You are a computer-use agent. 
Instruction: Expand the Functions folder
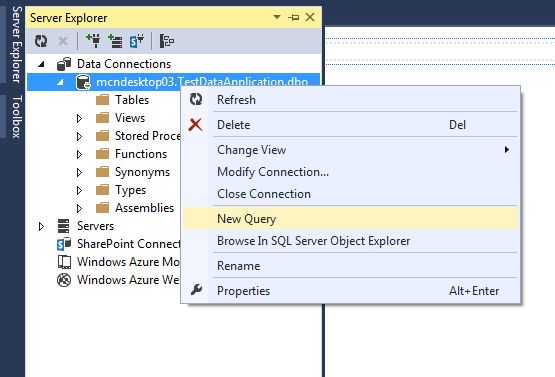click(x=79, y=154)
